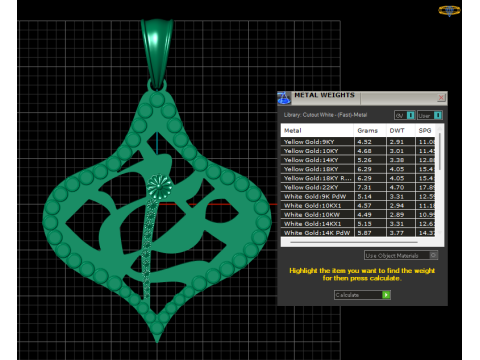Select the Yellow Gold:9KY row
The width and height of the screenshot is (480, 360).
[358, 142]
